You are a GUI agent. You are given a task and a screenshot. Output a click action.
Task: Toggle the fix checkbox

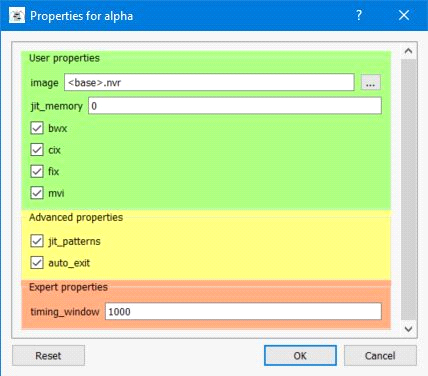(37, 171)
